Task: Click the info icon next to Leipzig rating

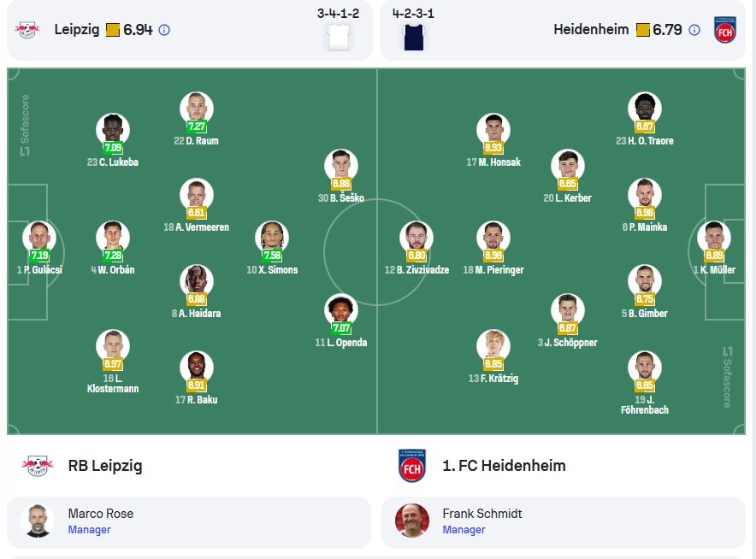Action: point(164,30)
